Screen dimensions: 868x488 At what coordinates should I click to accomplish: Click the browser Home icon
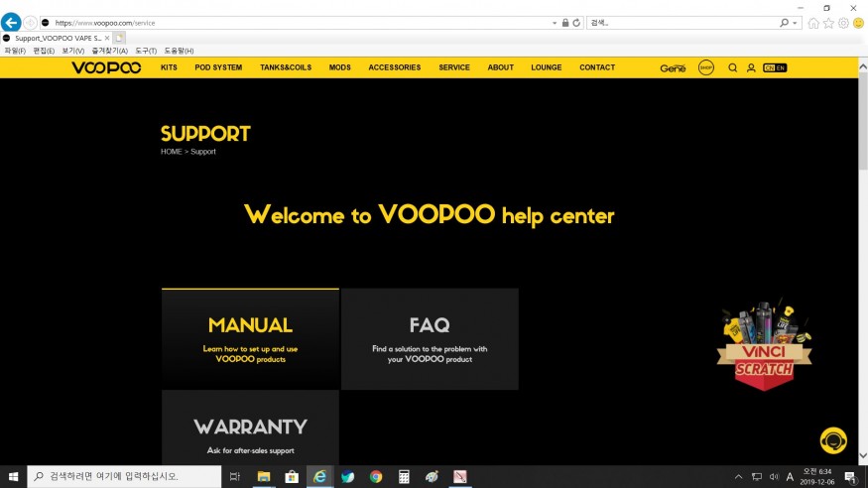813,23
